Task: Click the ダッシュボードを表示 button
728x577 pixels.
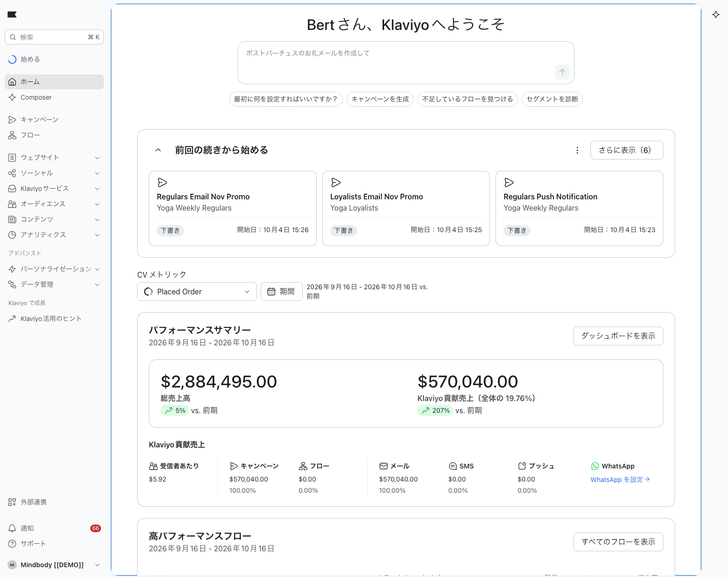Action: click(618, 336)
